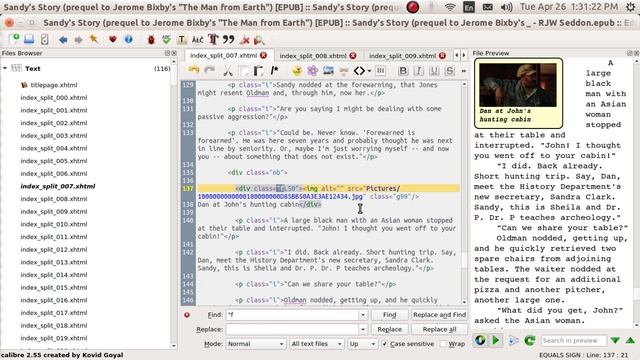Screen dimensions: 640x360
Task: Select the index_split_007.xhtml tab
Action: point(223,56)
